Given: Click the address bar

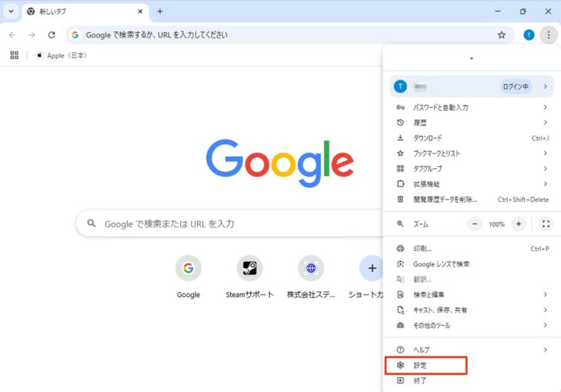Looking at the screenshot, I should 290,35.
